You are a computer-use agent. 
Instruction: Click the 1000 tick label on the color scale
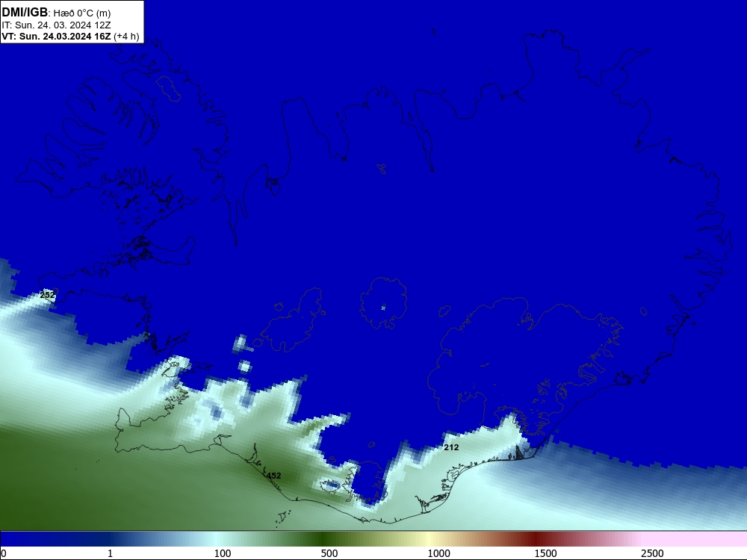pyautogui.click(x=438, y=553)
